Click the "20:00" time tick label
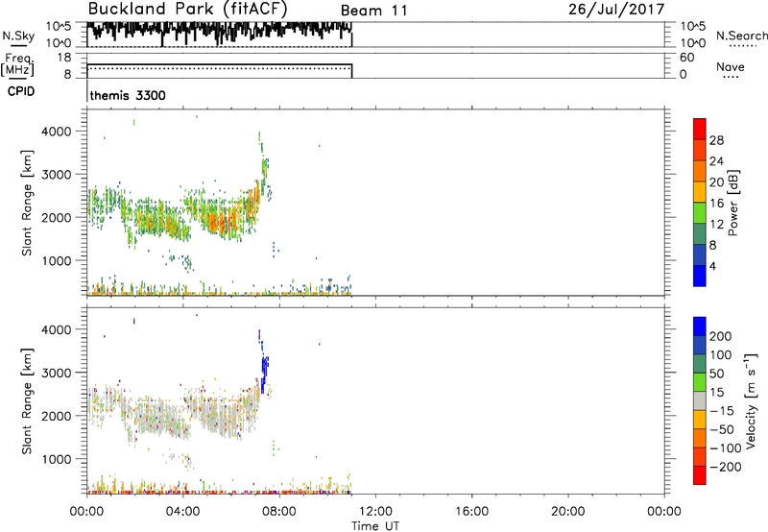The width and height of the screenshot is (768, 532). pyautogui.click(x=568, y=512)
